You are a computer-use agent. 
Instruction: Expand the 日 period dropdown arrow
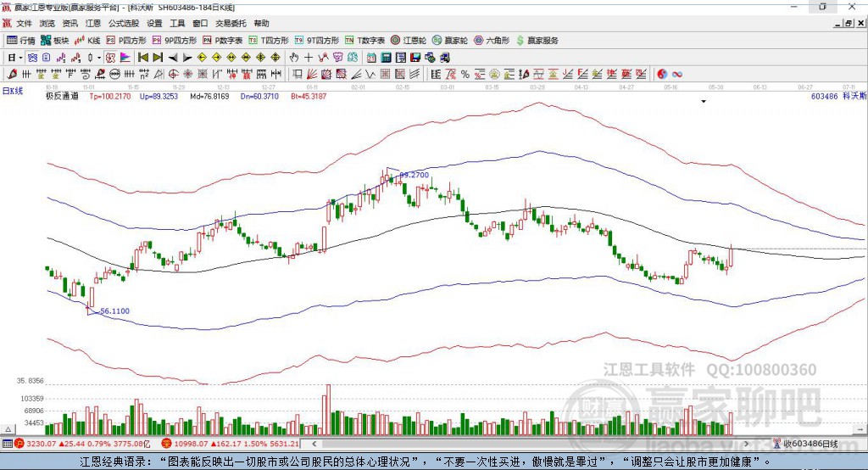pyautogui.click(x=21, y=58)
